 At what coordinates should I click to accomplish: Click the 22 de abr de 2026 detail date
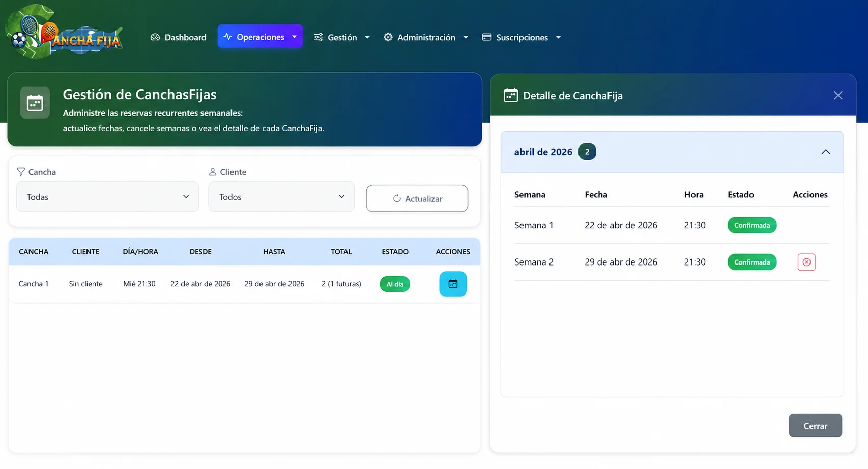click(621, 225)
